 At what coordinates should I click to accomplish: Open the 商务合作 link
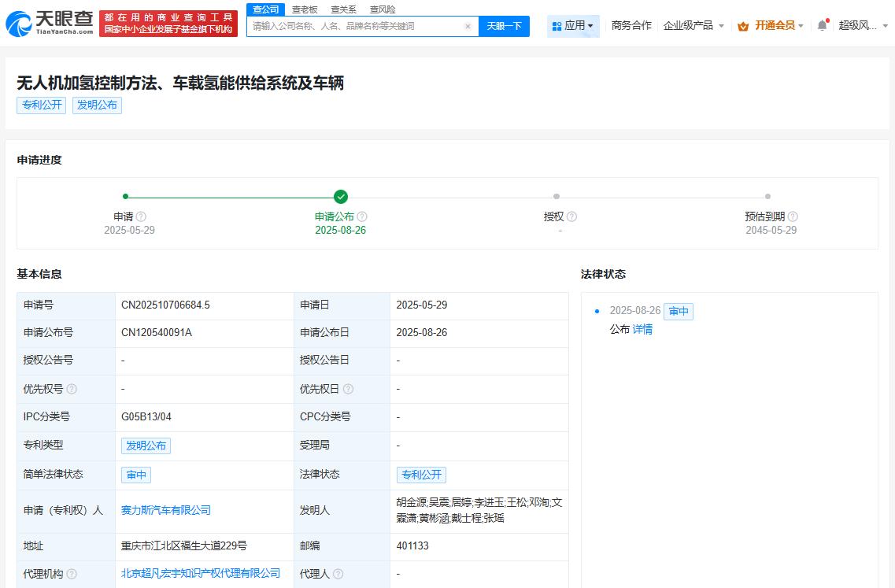click(631, 26)
